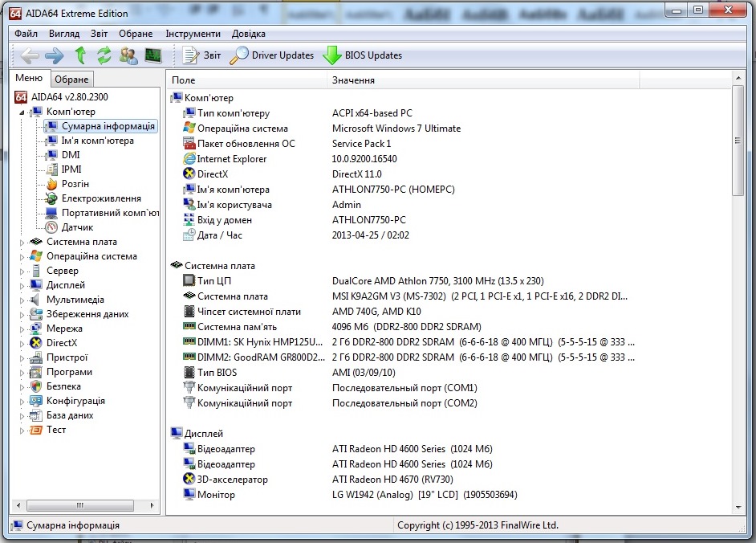Expand the Операційна система tree node
756x543 pixels.
click(22, 257)
